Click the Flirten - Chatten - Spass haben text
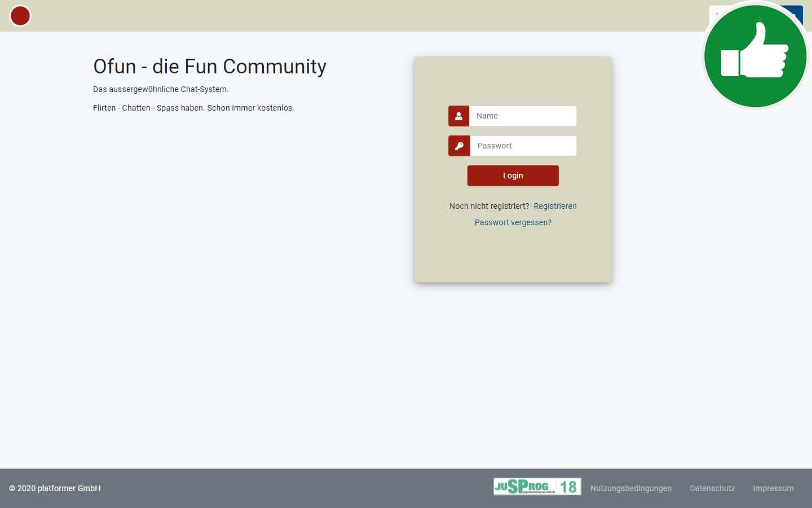The height and width of the screenshot is (508, 812). (x=193, y=108)
